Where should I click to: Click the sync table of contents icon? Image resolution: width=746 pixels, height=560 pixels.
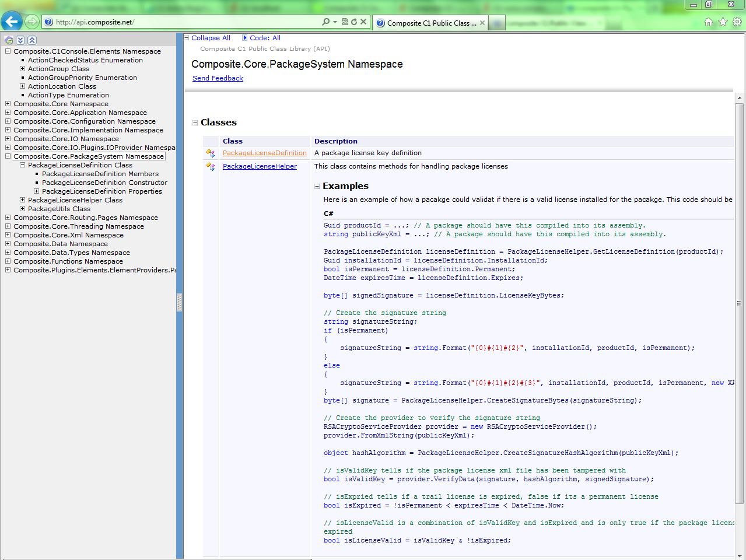pyautogui.click(x=9, y=40)
